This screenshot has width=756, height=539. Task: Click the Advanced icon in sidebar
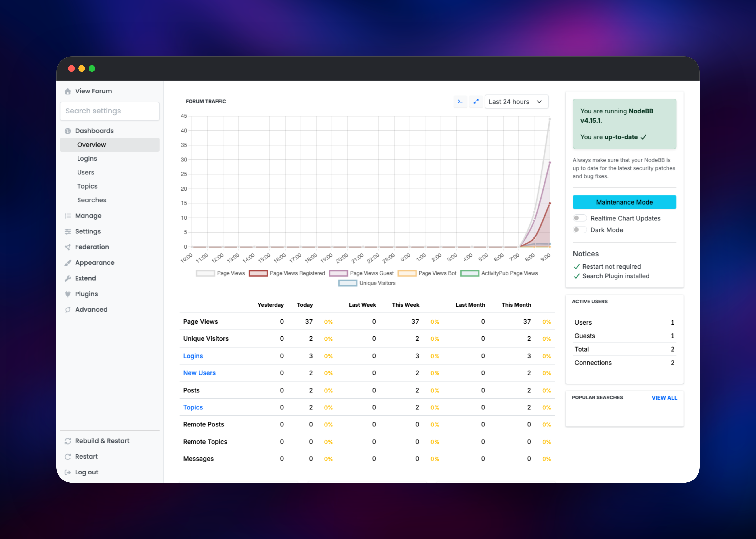click(x=68, y=310)
